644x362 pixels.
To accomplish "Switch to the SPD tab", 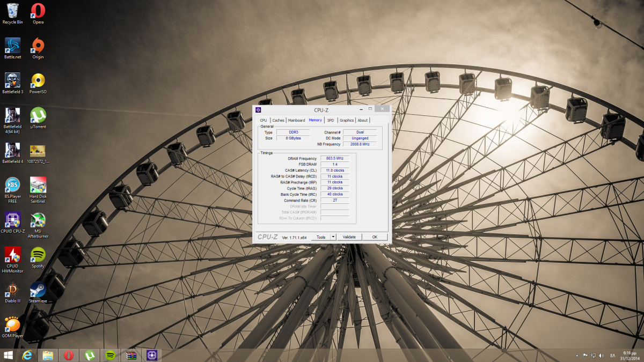I will coord(331,120).
